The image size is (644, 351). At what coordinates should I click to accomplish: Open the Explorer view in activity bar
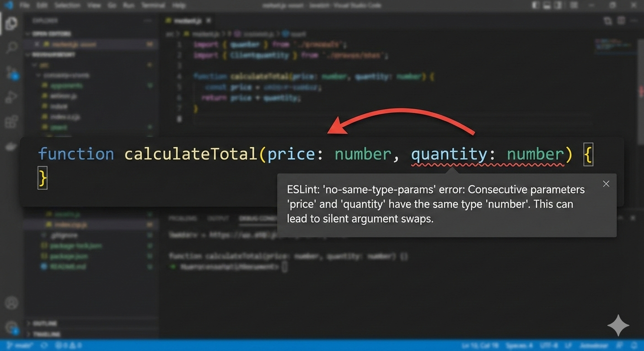point(11,23)
